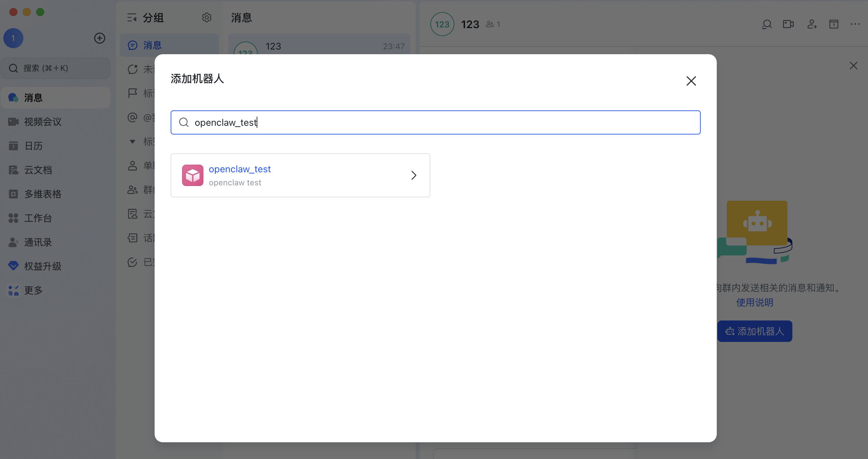Go to 视频会议 in sidebar

(42, 122)
